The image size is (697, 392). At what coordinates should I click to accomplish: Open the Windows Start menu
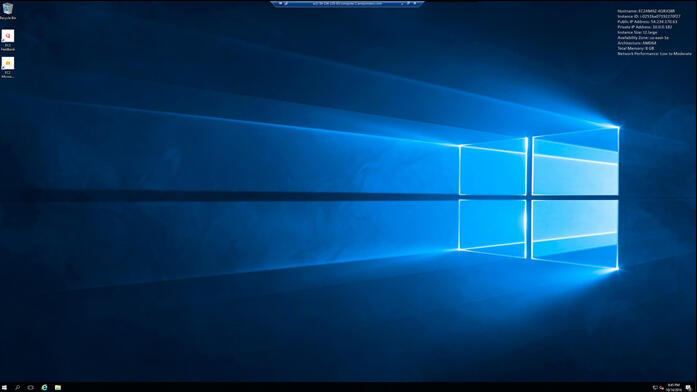pos(4,388)
